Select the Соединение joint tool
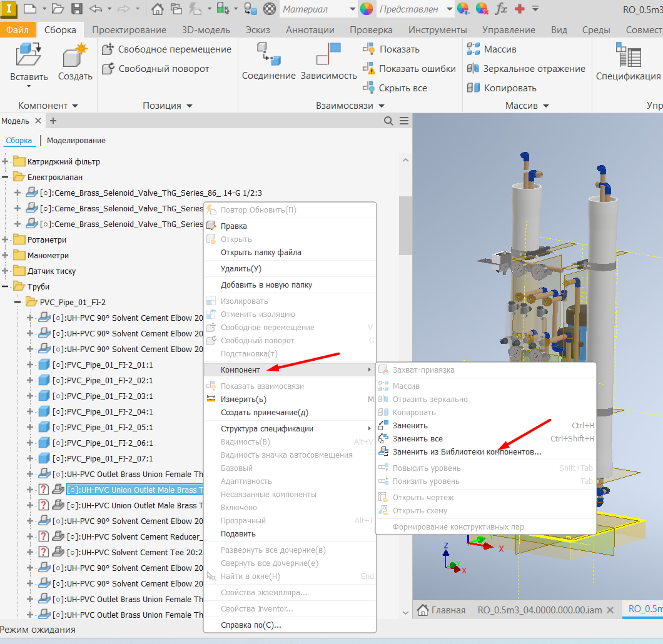 click(x=268, y=55)
